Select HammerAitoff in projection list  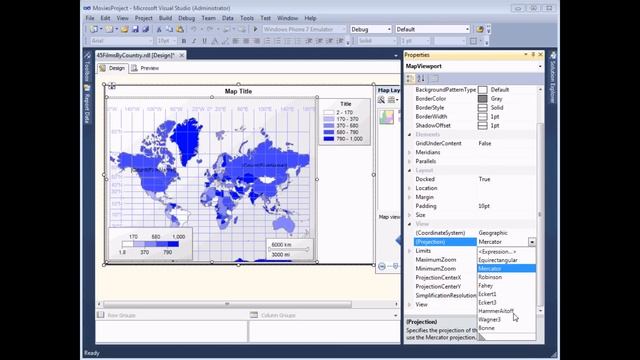[506, 311]
